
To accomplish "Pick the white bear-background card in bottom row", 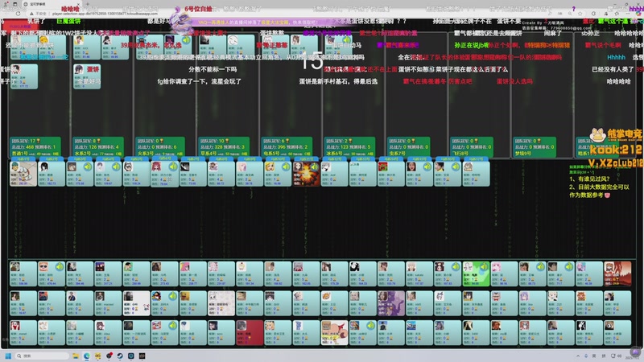I will click(334, 333).
